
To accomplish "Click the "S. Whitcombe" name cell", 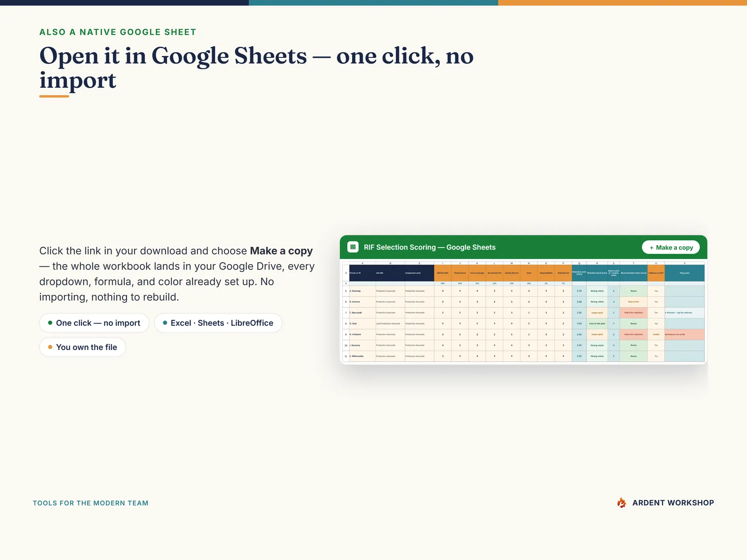I will click(362, 356).
